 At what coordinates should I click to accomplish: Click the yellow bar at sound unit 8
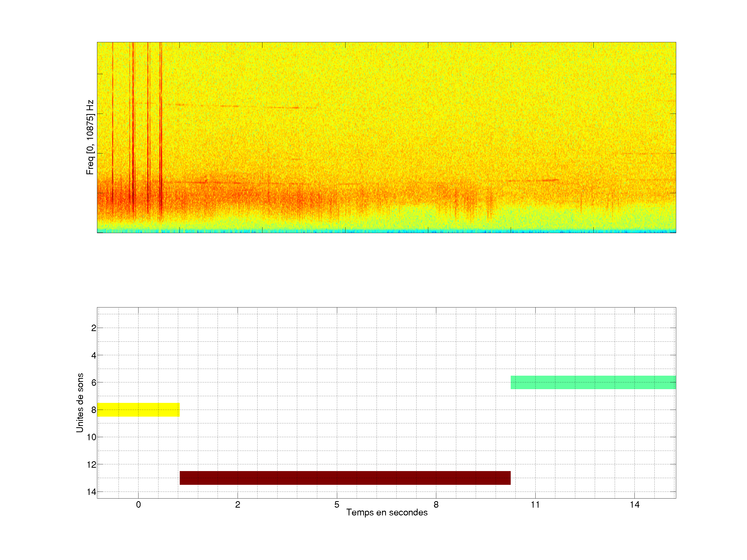138,409
